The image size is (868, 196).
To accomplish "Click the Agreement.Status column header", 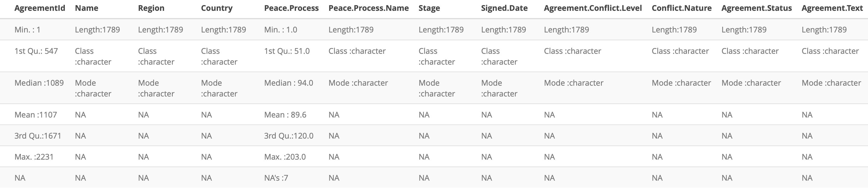I will pyautogui.click(x=756, y=8).
